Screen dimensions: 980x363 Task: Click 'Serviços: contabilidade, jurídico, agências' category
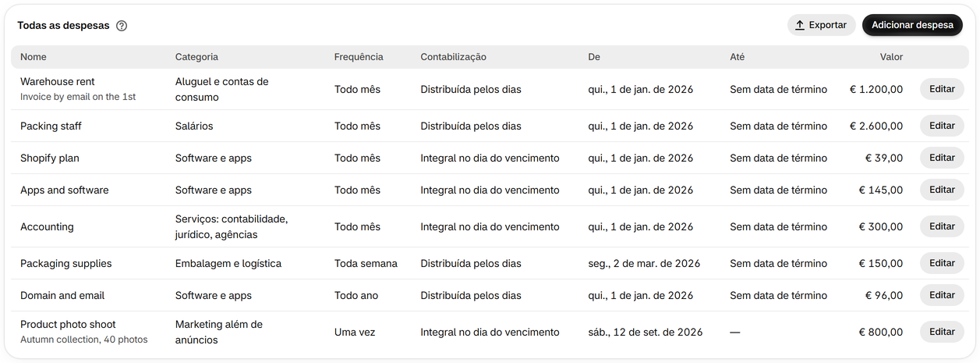232,226
